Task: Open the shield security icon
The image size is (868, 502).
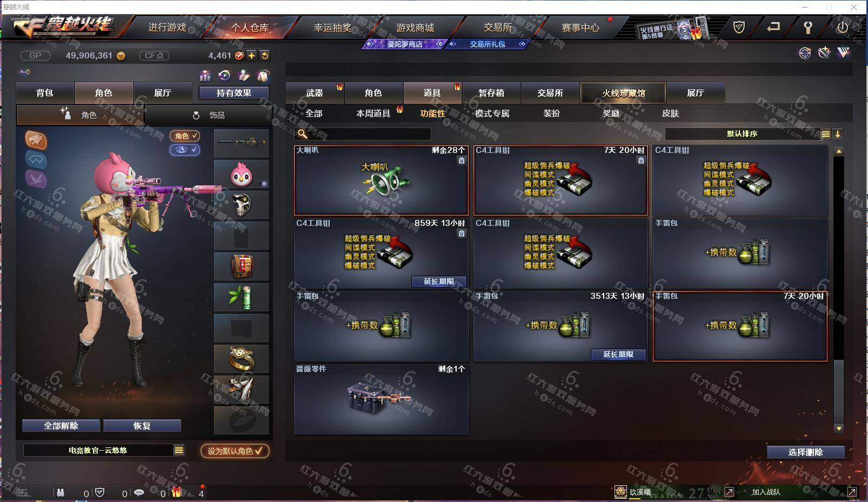Action: [739, 27]
